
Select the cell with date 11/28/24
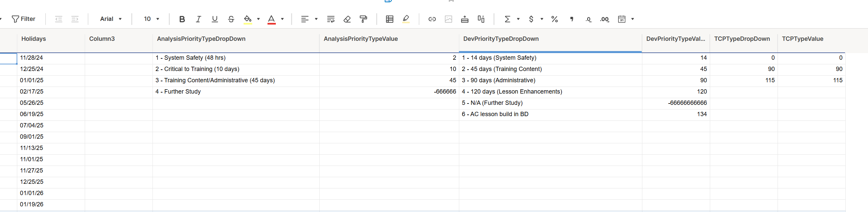51,58
